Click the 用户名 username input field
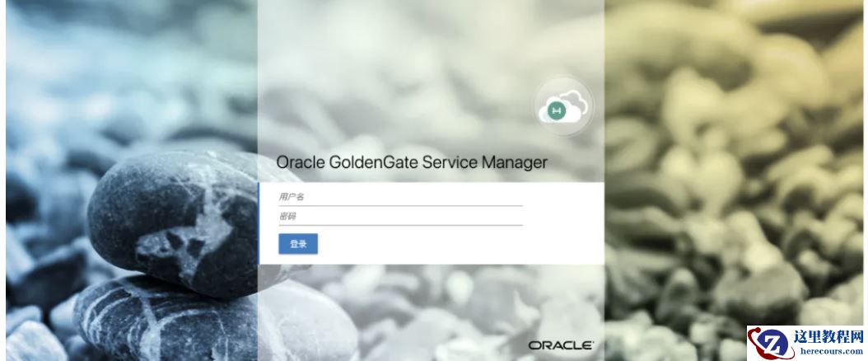Viewport: 868px width, 361px height. tap(400, 197)
